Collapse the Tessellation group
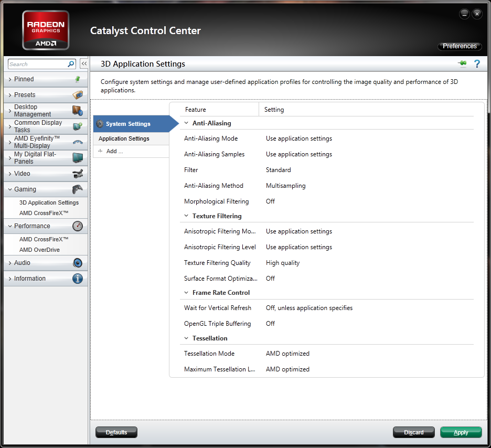491x448 pixels. (186, 338)
